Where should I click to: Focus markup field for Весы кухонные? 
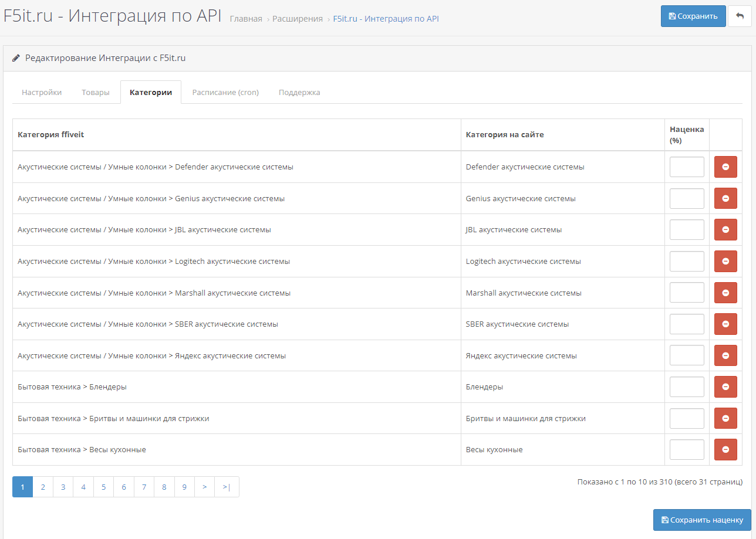687,450
